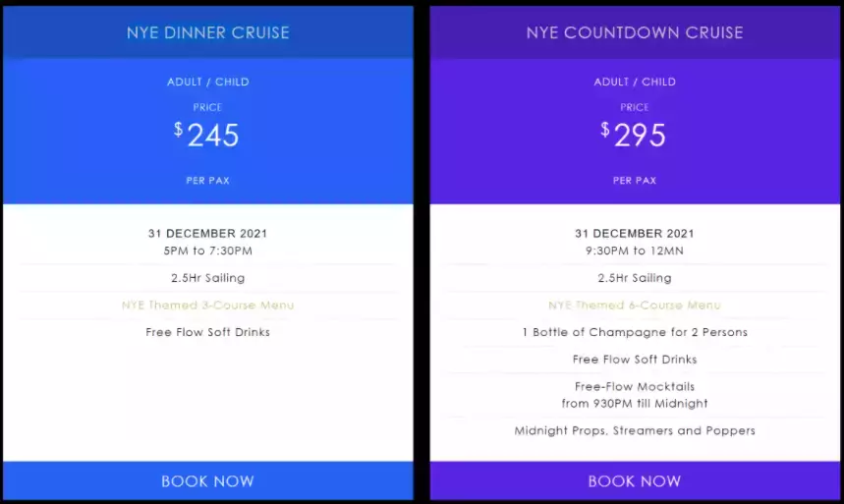This screenshot has width=844, height=504.
Task: Click the $245 price text
Action: tap(207, 135)
